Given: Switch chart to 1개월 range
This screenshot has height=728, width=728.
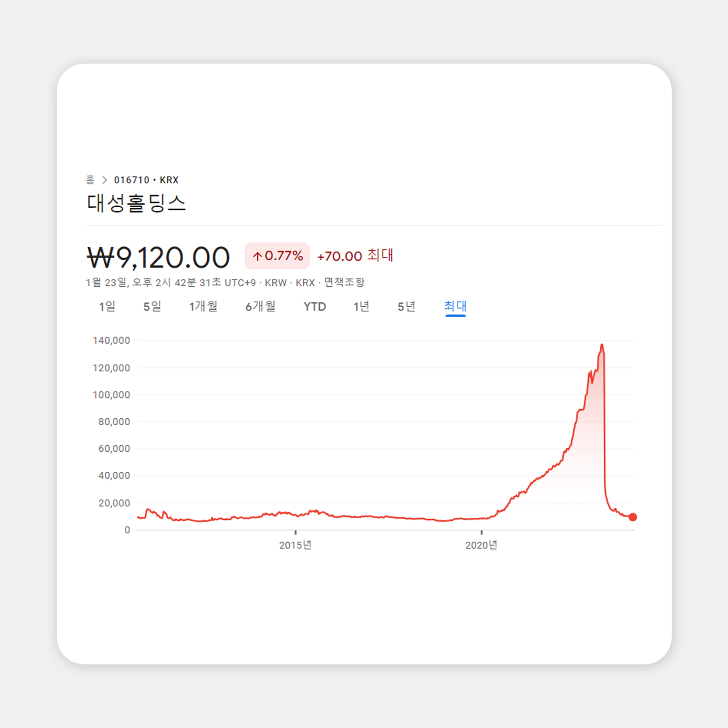Looking at the screenshot, I should click(203, 306).
